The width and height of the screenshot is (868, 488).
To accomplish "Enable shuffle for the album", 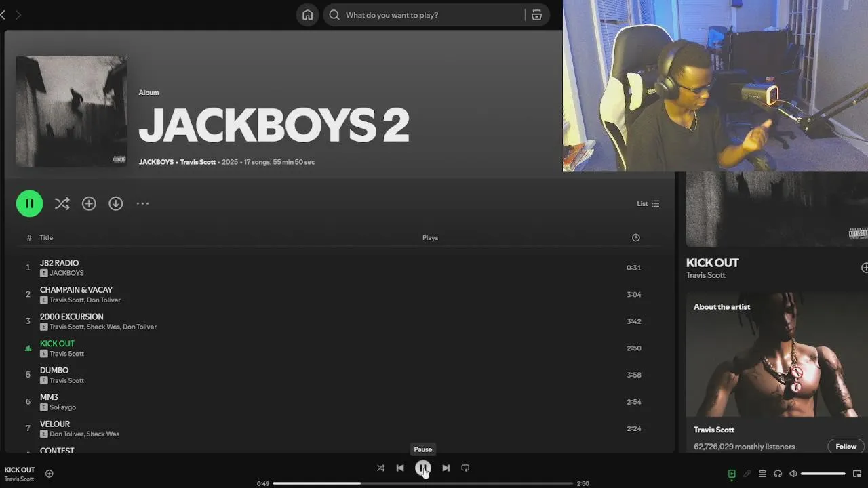I will (x=62, y=203).
